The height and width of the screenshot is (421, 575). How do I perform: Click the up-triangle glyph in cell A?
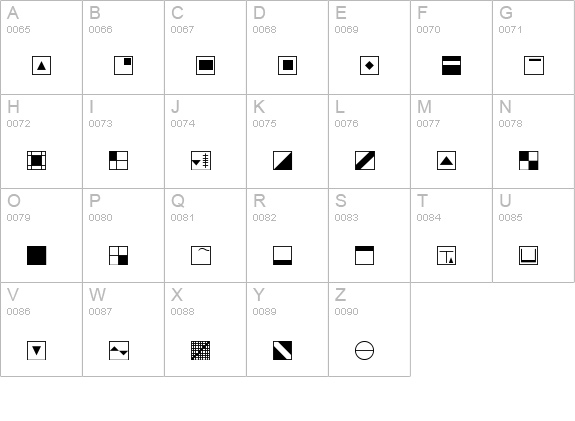click(x=41, y=66)
